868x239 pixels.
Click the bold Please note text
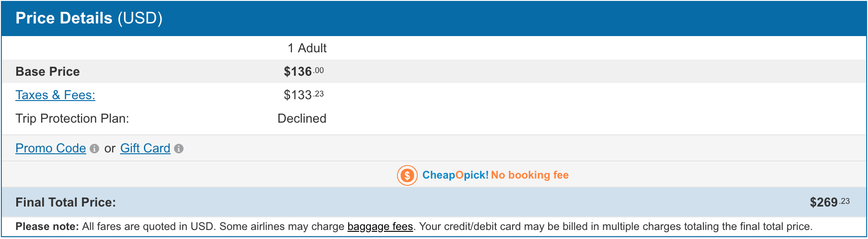coord(47,226)
